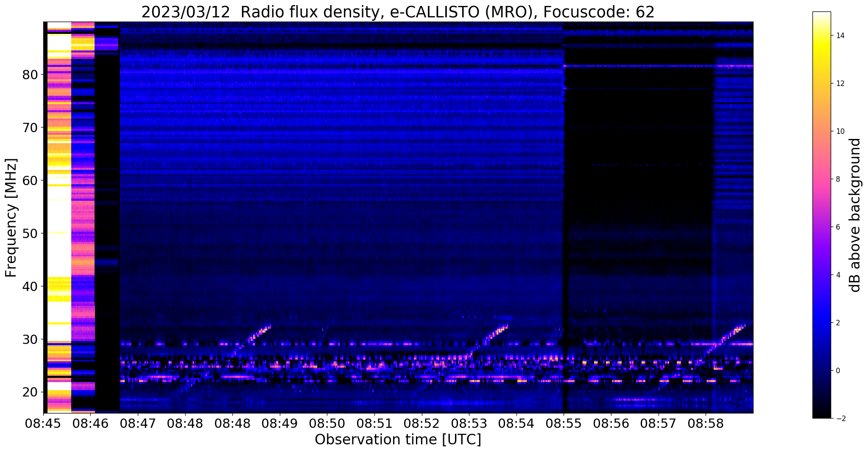Click the 08:55 time tick label

(564, 424)
